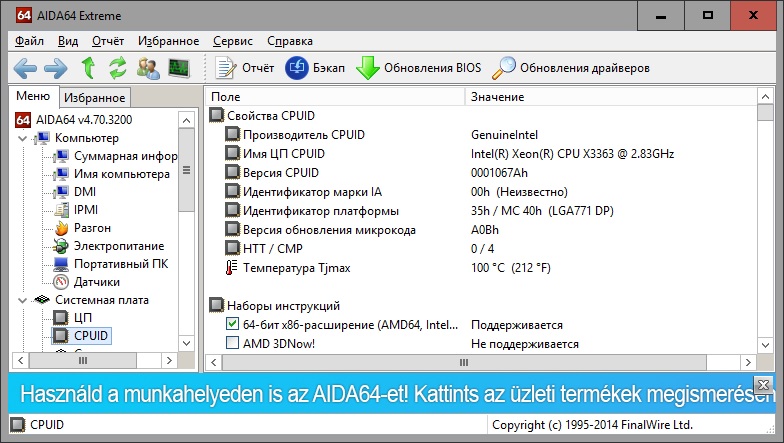Refresh using the green circular arrows icon

click(118, 68)
